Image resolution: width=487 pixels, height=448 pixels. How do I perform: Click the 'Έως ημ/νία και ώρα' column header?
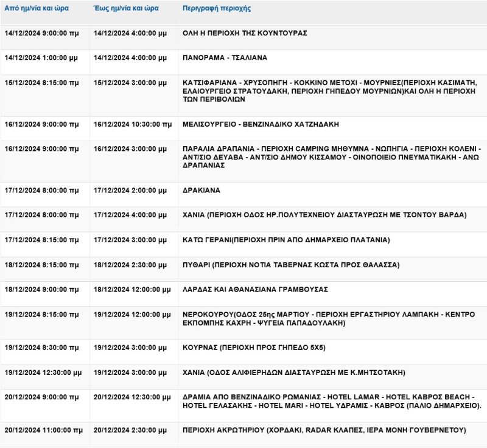[127, 9]
